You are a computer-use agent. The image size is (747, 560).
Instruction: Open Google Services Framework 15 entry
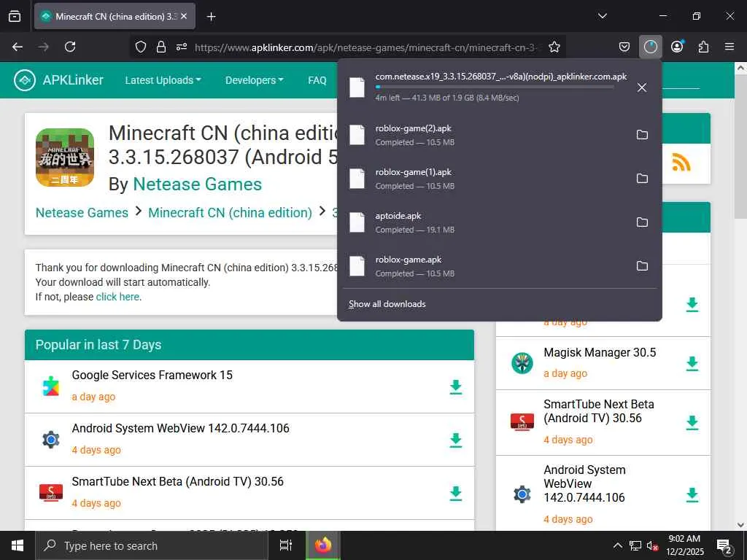[152, 376]
